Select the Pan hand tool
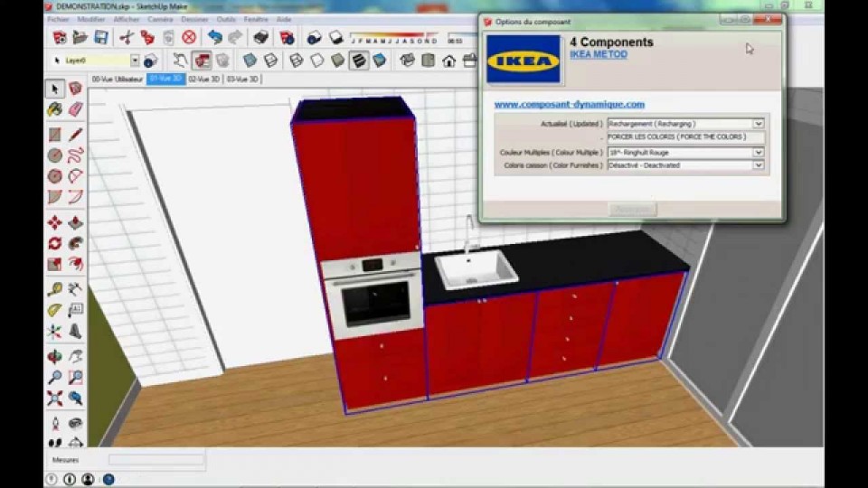The width and height of the screenshot is (868, 488). [x=76, y=356]
